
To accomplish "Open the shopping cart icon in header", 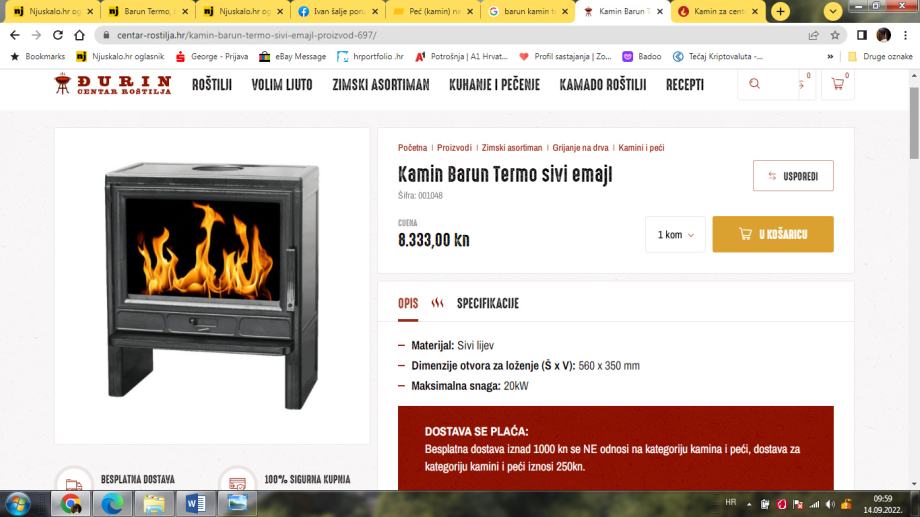I will tap(838, 84).
